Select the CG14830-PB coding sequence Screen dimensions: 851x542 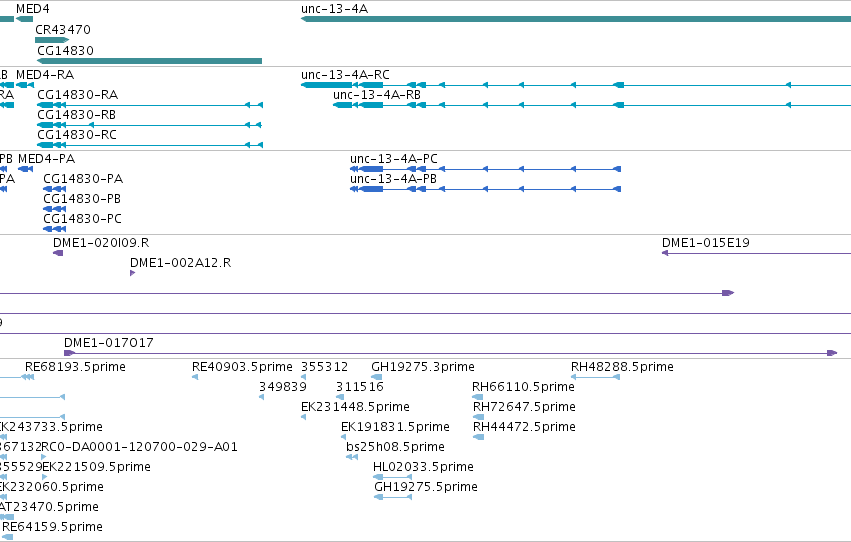54,209
